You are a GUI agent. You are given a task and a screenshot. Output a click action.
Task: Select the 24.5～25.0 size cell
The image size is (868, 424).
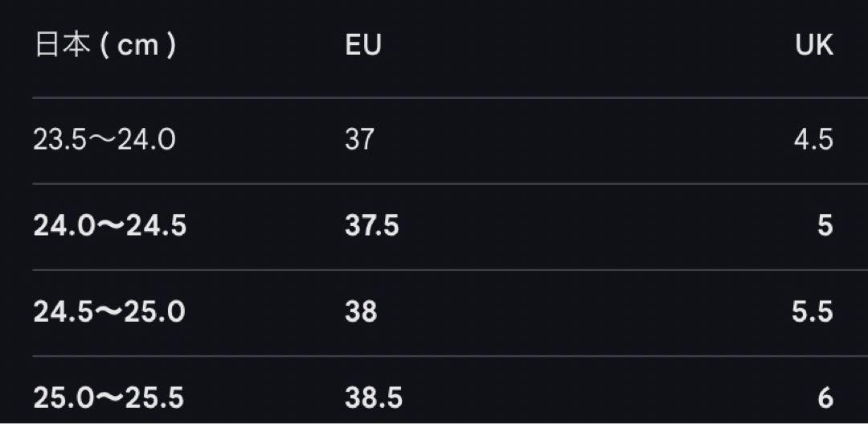(x=109, y=313)
